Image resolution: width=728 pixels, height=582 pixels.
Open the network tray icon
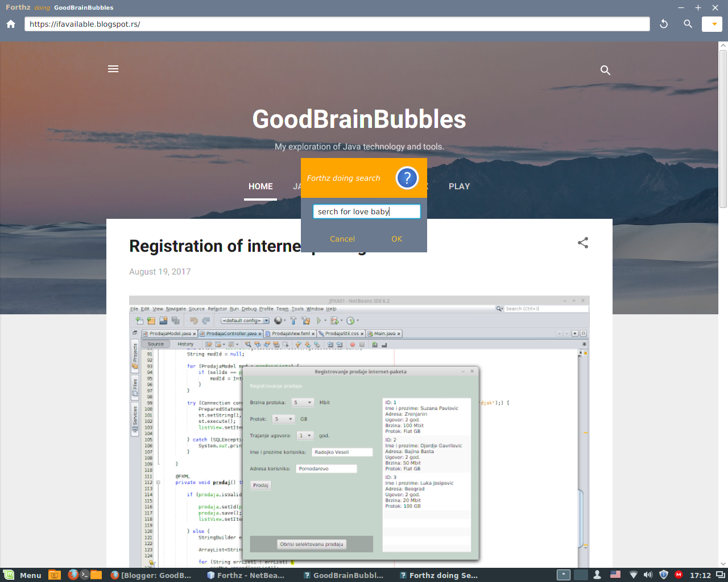point(633,575)
